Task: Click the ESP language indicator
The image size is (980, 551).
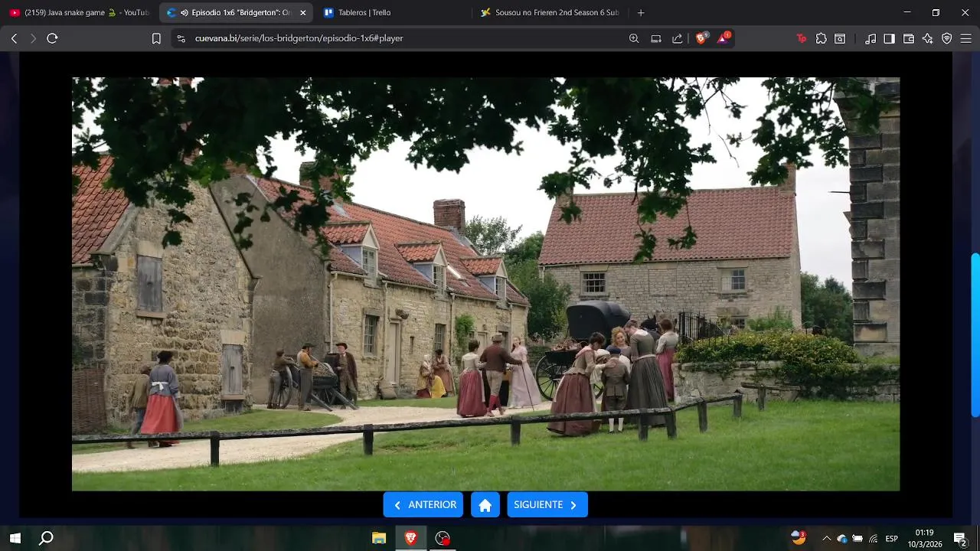Action: tap(891, 539)
